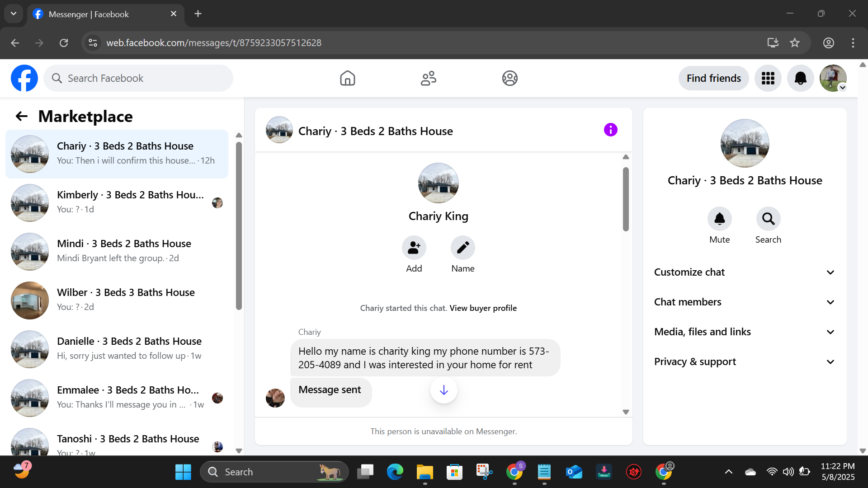Launch Microsoft Edge from taskbar
This screenshot has width=868, height=488.
[x=395, y=472]
